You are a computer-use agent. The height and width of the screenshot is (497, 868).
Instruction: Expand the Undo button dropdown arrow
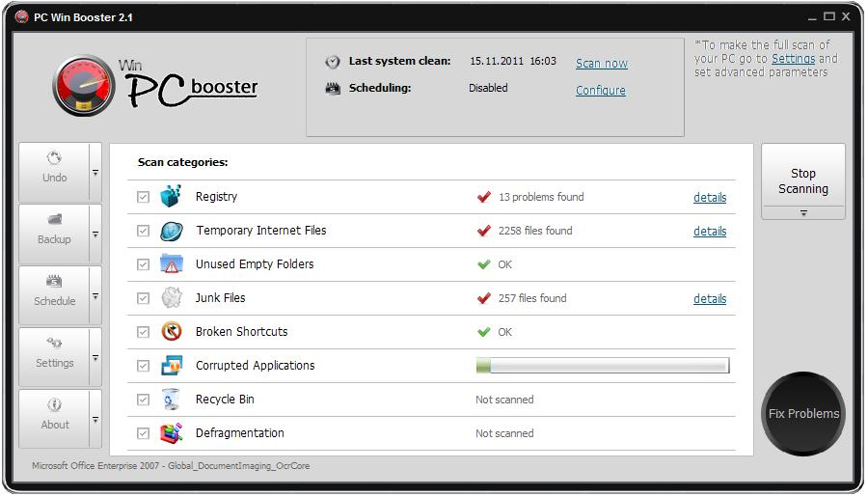click(95, 173)
